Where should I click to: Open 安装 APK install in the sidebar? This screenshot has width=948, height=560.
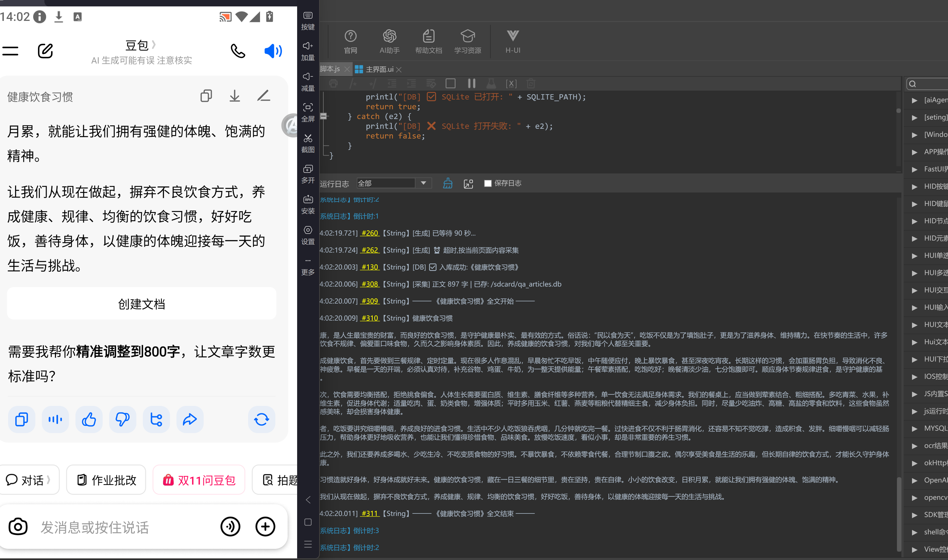pos(308,205)
